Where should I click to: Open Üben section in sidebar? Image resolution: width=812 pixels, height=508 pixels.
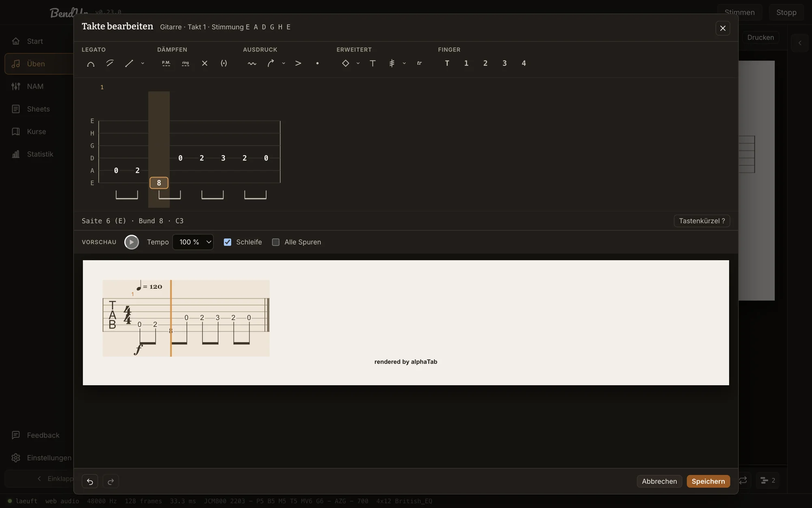click(39, 64)
